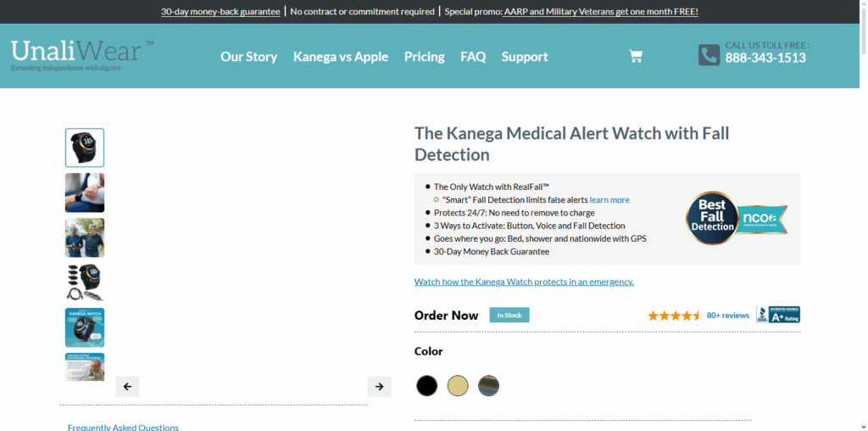Image resolution: width=868 pixels, height=431 pixels.
Task: Select the last partially visible thumbnail
Action: (x=85, y=367)
